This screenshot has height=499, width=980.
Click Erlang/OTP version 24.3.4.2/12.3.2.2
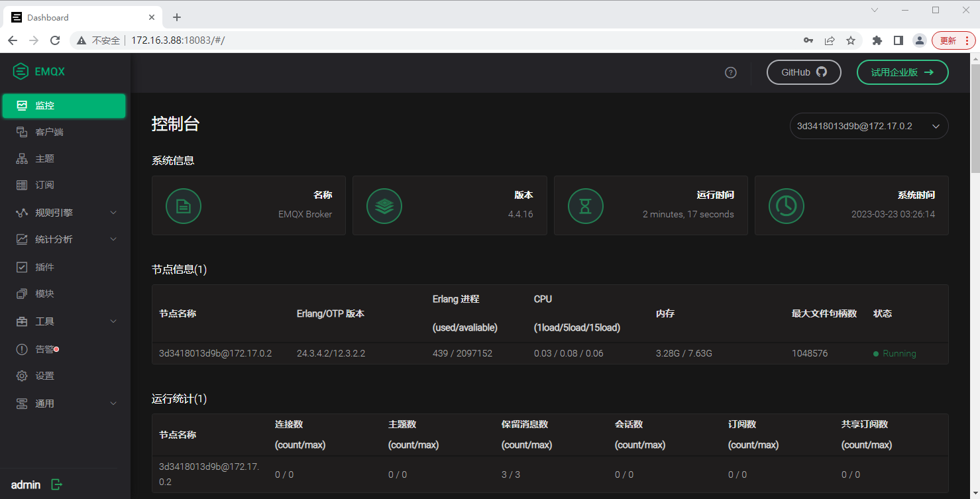[331, 354]
